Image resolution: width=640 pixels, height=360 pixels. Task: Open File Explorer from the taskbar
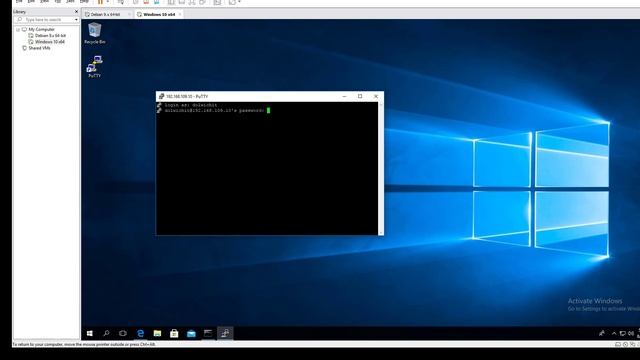[x=157, y=333]
